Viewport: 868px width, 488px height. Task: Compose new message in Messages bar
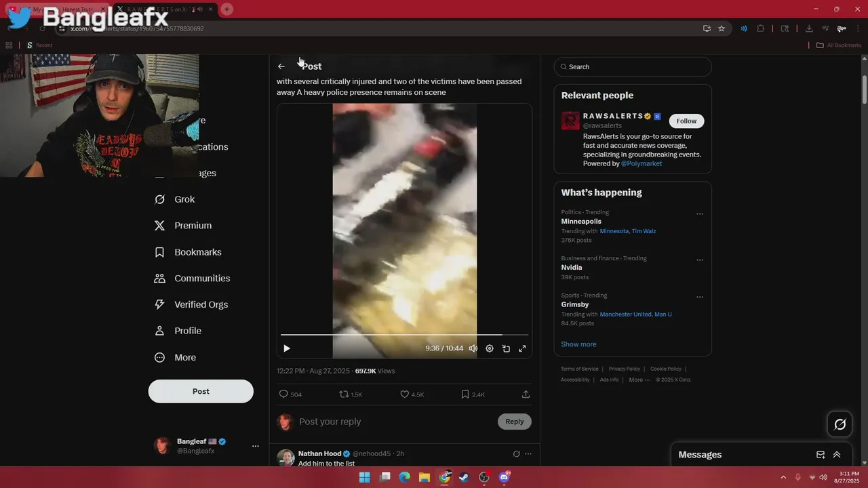tap(821, 455)
